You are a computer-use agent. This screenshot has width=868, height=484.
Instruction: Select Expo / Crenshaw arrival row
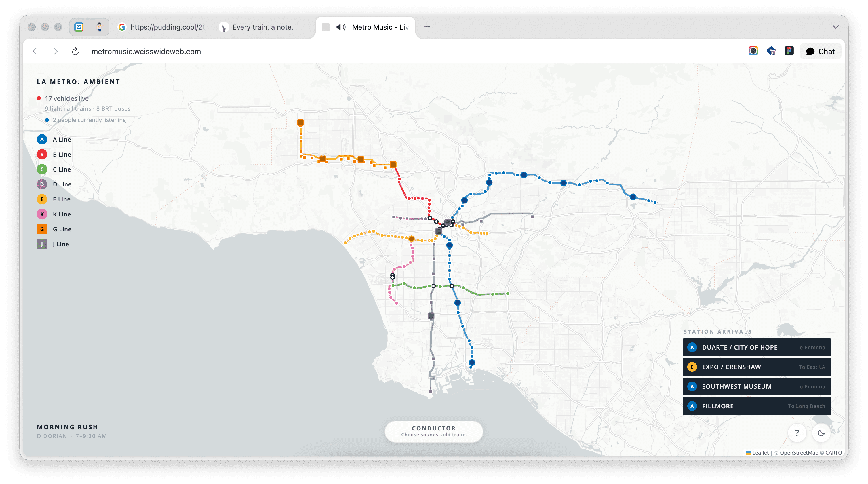coord(756,367)
